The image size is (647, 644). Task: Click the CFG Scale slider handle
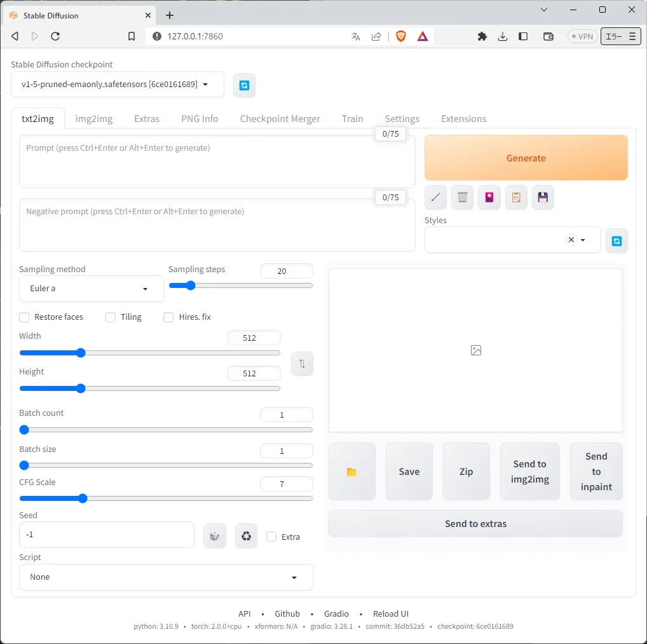82,498
